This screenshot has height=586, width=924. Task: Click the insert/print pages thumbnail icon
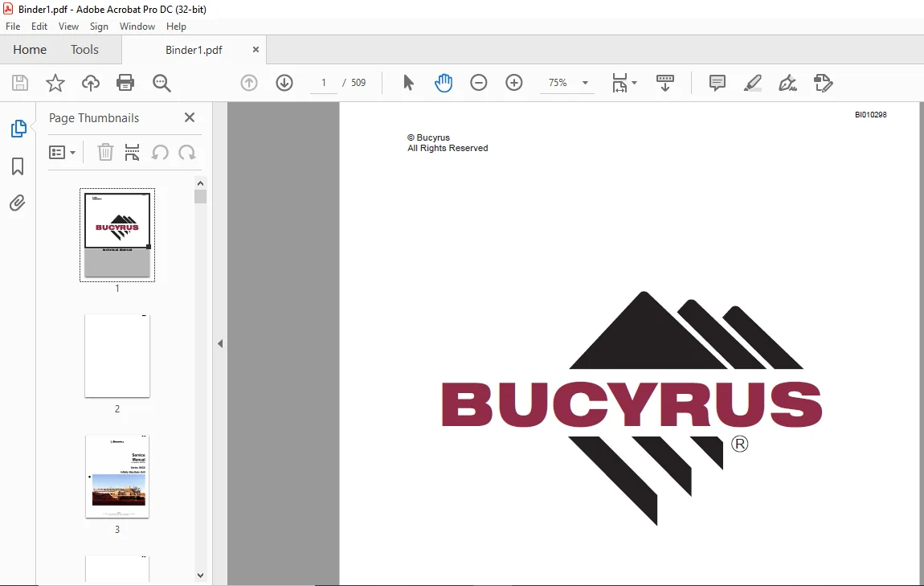click(132, 152)
